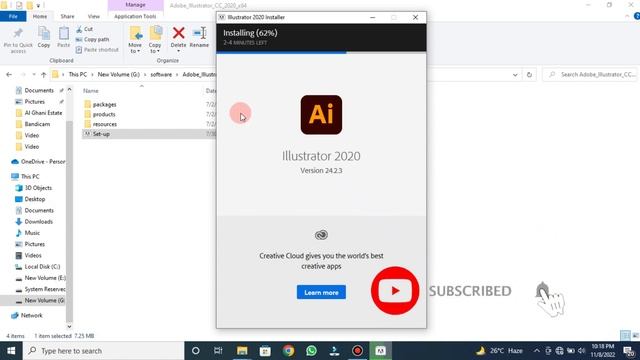640x360 pixels.
Task: Select the products folder
Action: click(x=104, y=114)
